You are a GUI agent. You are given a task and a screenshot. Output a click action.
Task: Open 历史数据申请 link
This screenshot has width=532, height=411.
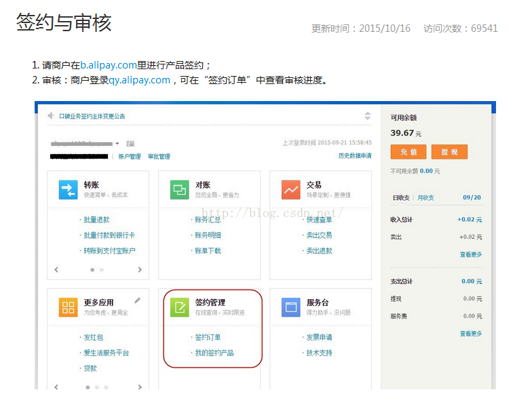[355, 156]
